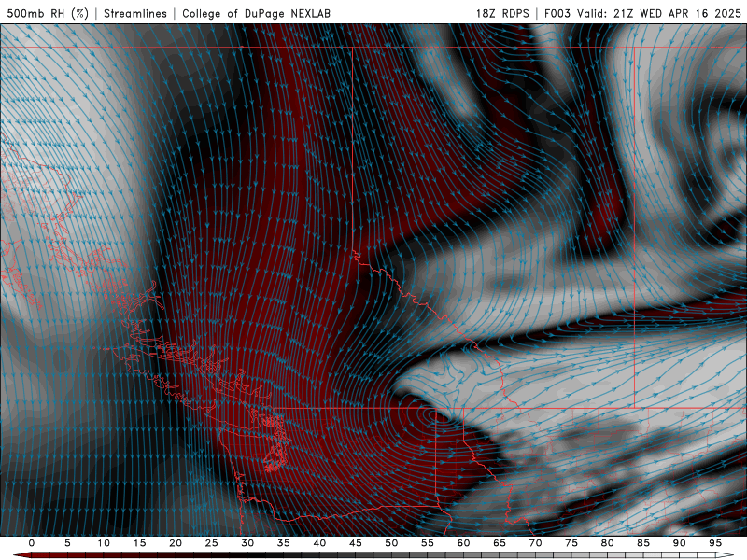Click the colorbar label "95"
Image resolution: width=747 pixels, height=560 pixels.
tap(715, 543)
